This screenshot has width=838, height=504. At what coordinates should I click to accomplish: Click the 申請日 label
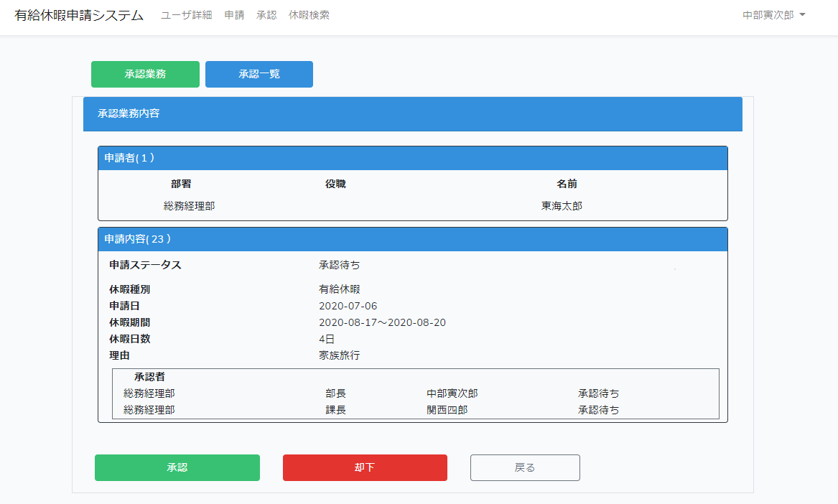pos(124,307)
